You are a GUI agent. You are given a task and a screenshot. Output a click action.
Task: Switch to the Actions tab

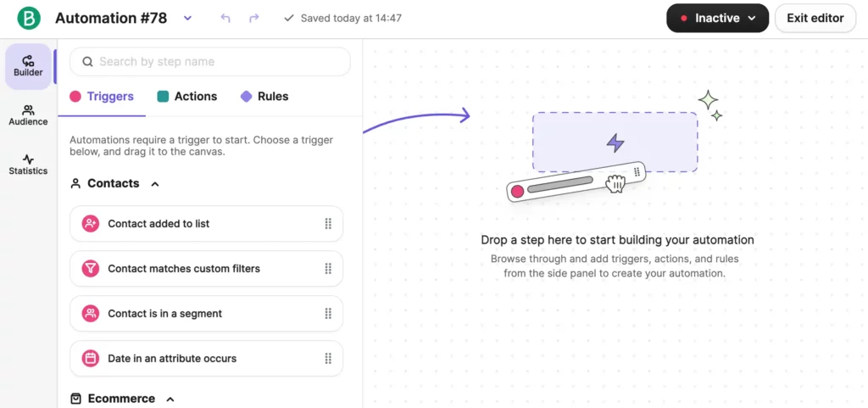(x=187, y=97)
